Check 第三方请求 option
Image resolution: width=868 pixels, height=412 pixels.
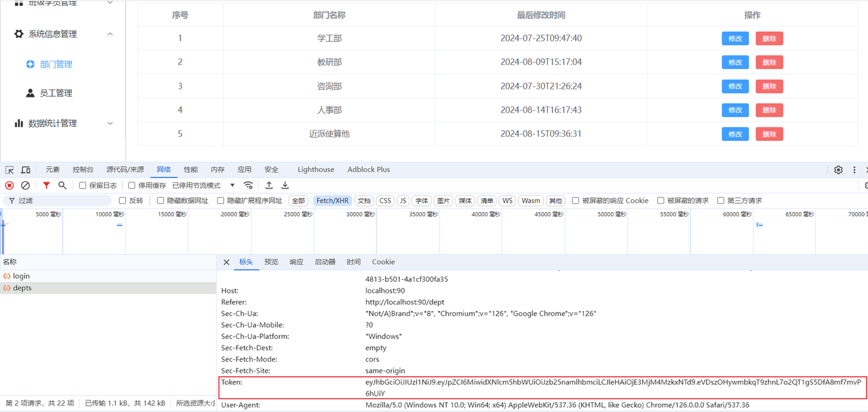click(x=721, y=201)
